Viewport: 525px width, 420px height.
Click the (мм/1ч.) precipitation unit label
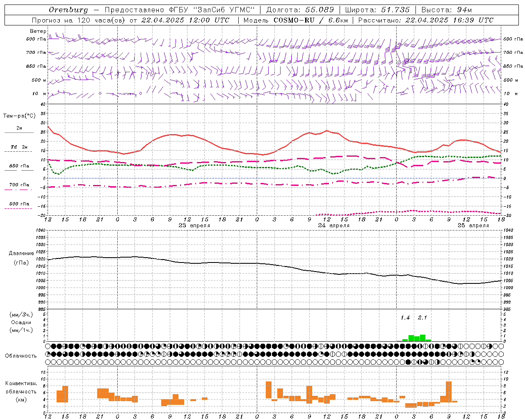tap(21, 330)
